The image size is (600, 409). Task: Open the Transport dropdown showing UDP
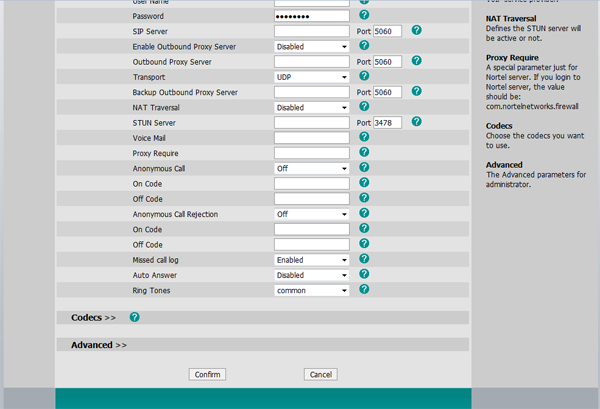(x=312, y=76)
